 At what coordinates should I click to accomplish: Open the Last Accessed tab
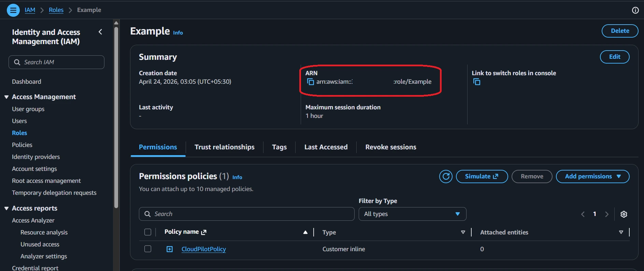[x=326, y=147]
